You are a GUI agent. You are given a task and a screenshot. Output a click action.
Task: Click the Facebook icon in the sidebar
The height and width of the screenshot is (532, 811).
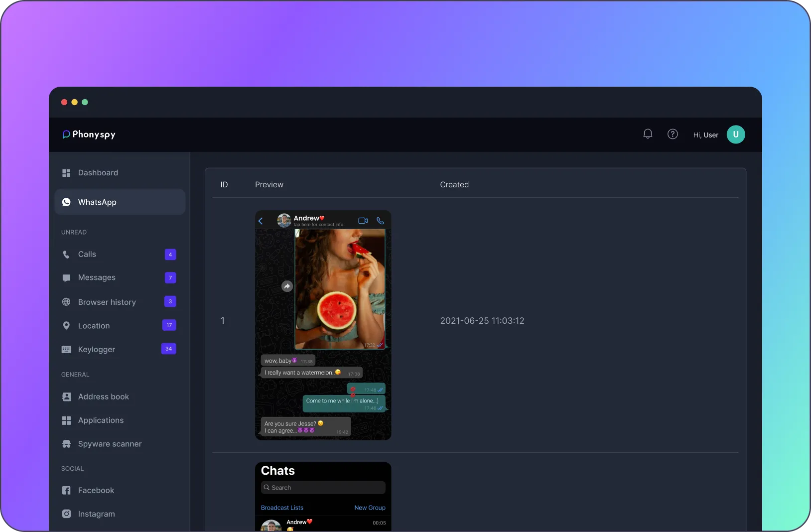tap(66, 490)
